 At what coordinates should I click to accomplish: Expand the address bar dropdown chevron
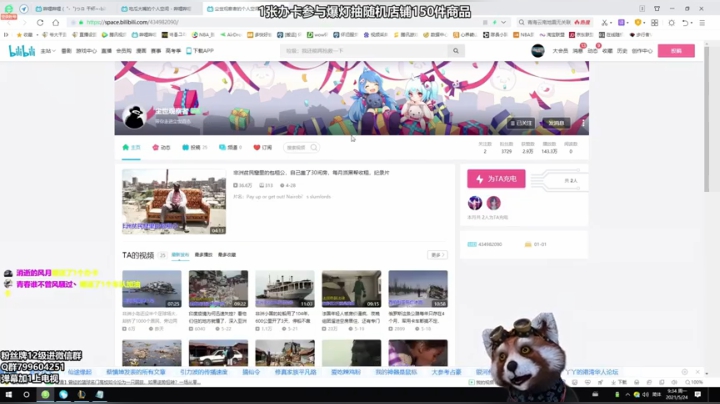pyautogui.click(x=504, y=22)
